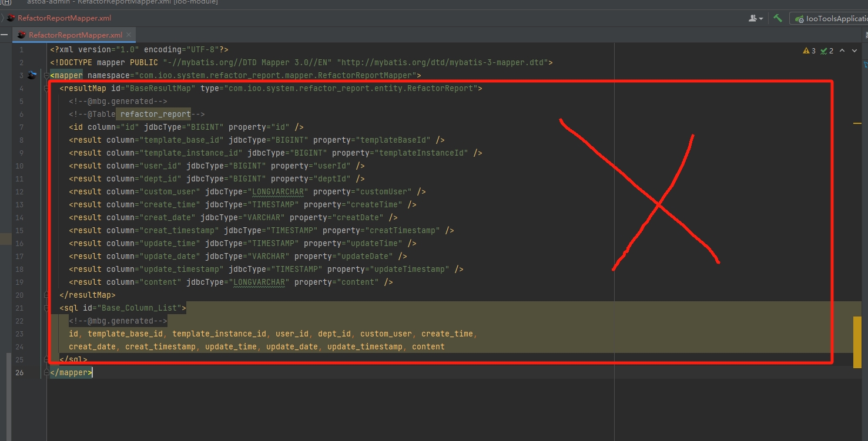Place the cursor on line number 26
Viewport: 868px width, 441px height.
[x=20, y=372]
